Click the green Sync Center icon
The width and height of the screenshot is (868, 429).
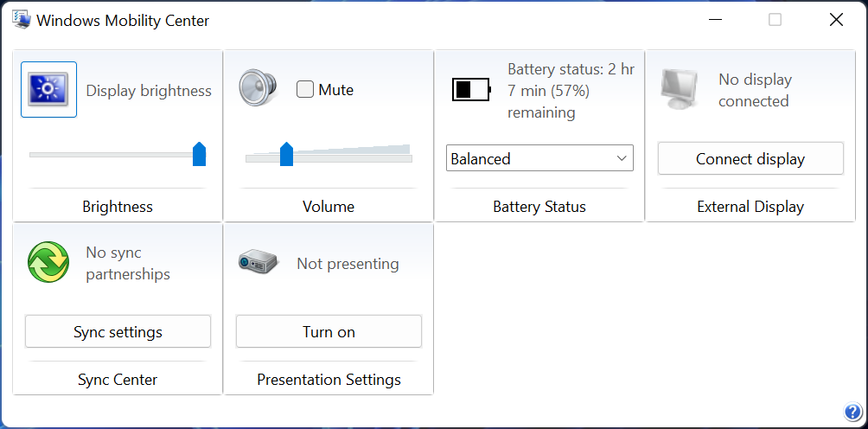tap(48, 263)
